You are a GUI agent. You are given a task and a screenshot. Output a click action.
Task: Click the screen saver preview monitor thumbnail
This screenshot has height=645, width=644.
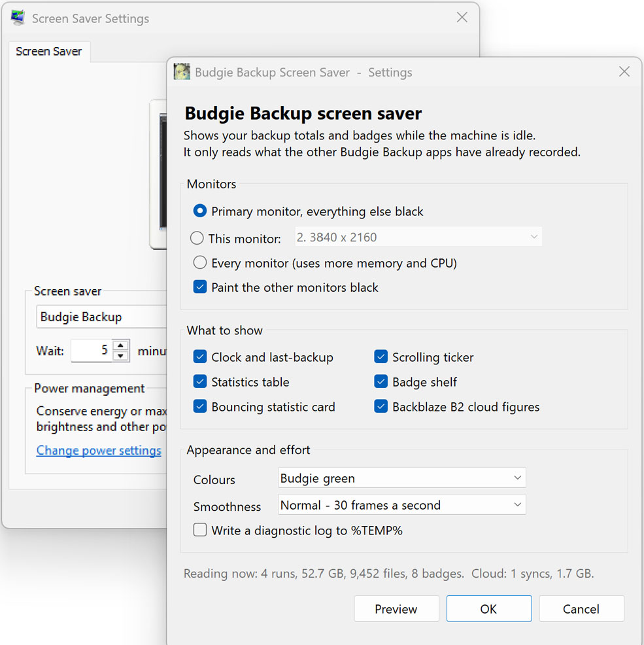point(158,174)
